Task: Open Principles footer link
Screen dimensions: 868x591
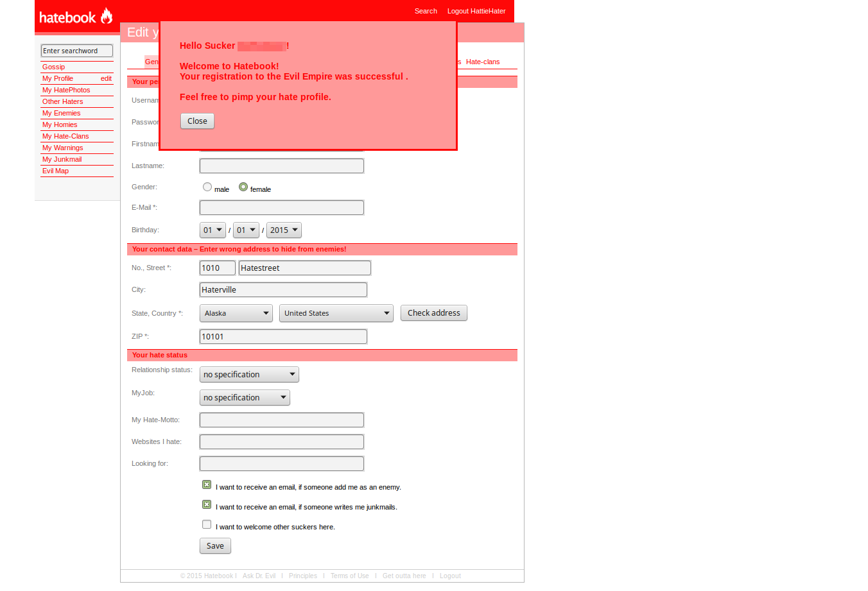Action: (303, 576)
